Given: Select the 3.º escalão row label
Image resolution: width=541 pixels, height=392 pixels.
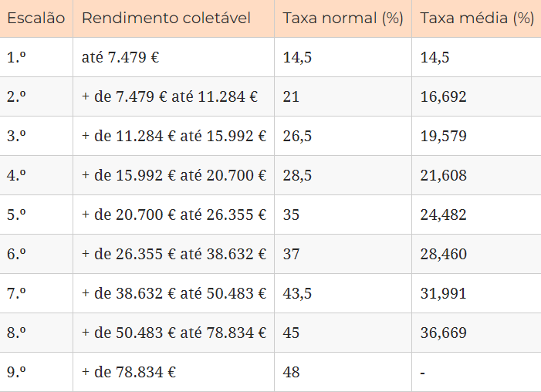Looking at the screenshot, I should point(17,136).
